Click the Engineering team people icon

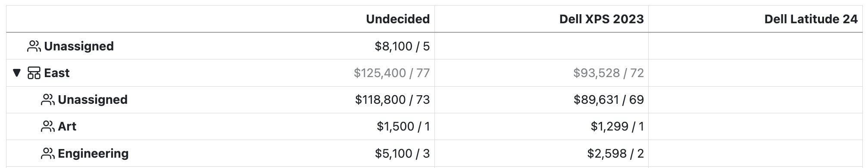(48, 153)
